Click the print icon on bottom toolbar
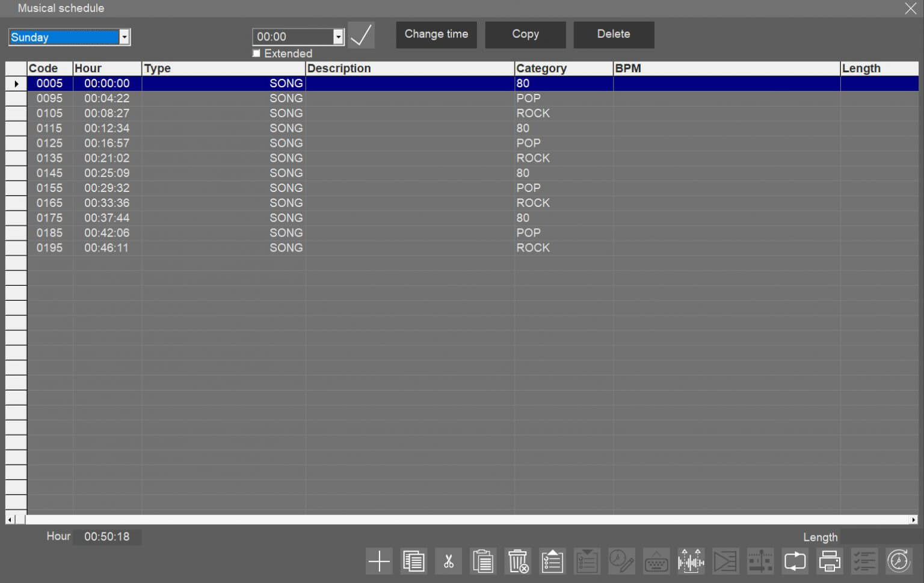 tap(830, 561)
